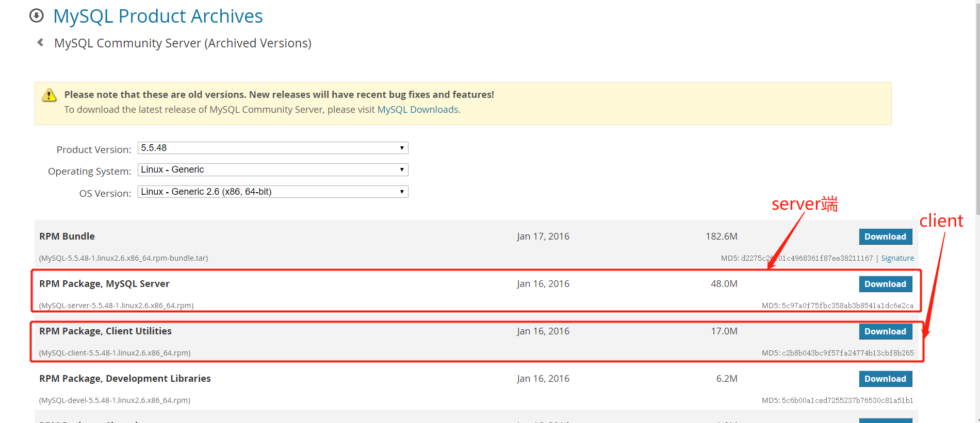The width and height of the screenshot is (980, 423).
Task: Click the back chevron beside MySQL Community Server
Action: [40, 42]
